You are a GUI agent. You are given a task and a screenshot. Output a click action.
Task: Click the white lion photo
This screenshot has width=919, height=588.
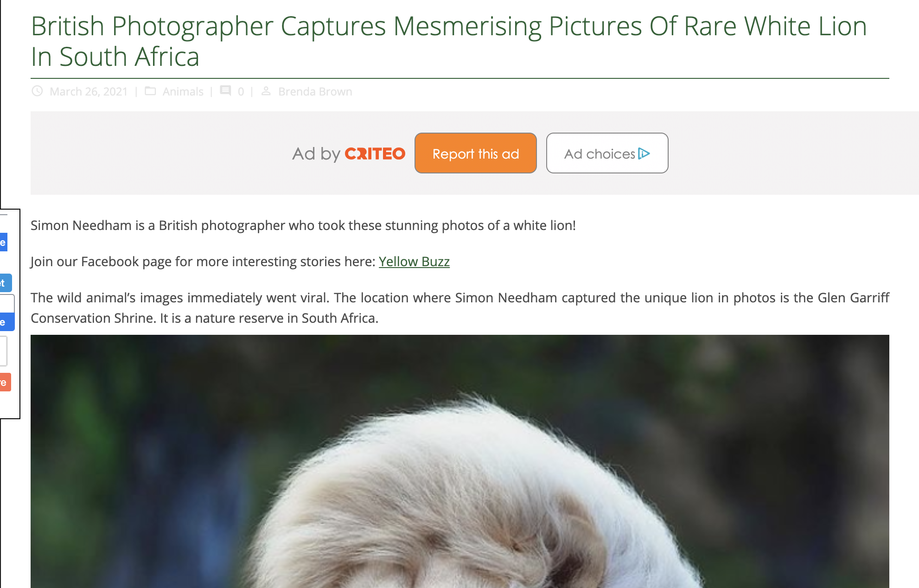[460, 461]
